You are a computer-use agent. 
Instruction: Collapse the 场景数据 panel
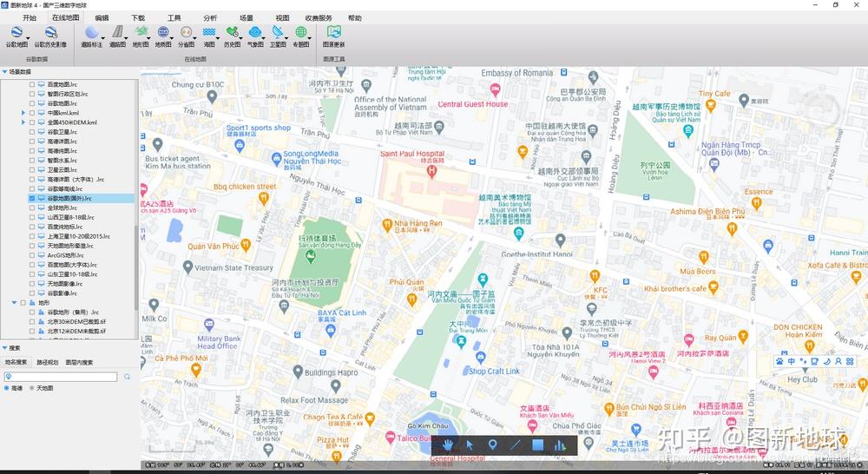click(5, 72)
